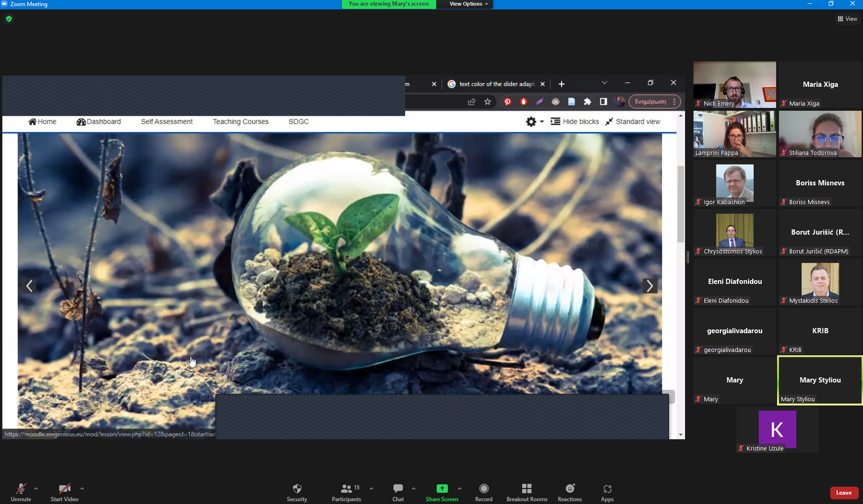Unmute the microphone
Viewport: 863px width, 504px height.
click(21, 492)
